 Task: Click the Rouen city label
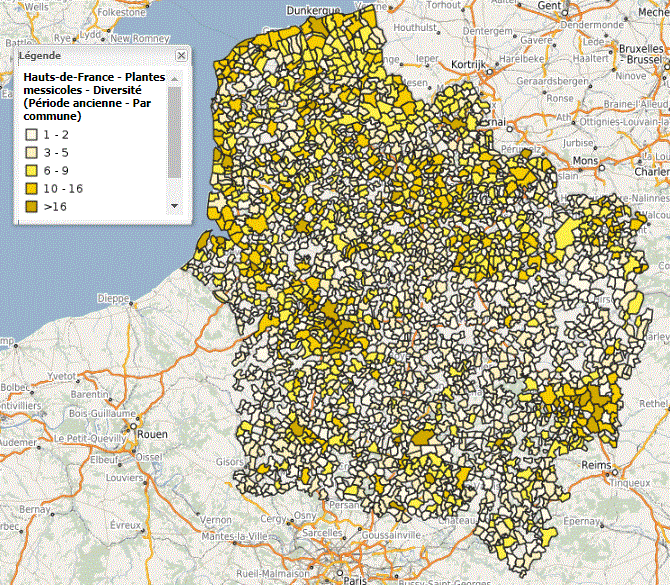(153, 434)
